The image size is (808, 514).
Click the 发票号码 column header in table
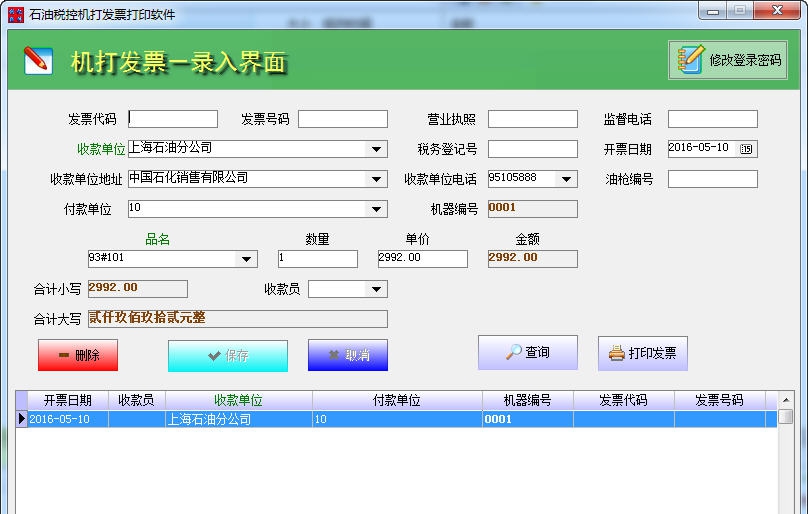[720, 400]
